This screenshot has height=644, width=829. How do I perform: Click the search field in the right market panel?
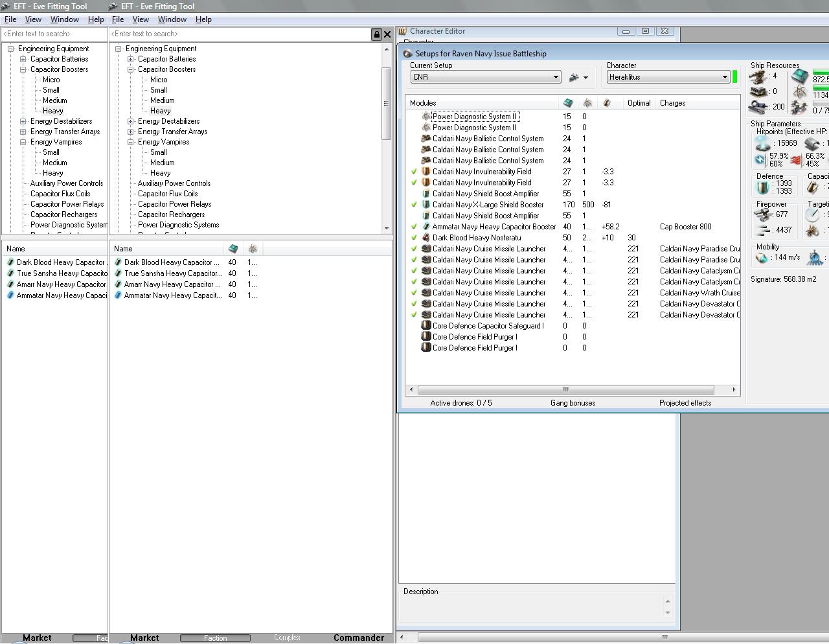click(240, 34)
